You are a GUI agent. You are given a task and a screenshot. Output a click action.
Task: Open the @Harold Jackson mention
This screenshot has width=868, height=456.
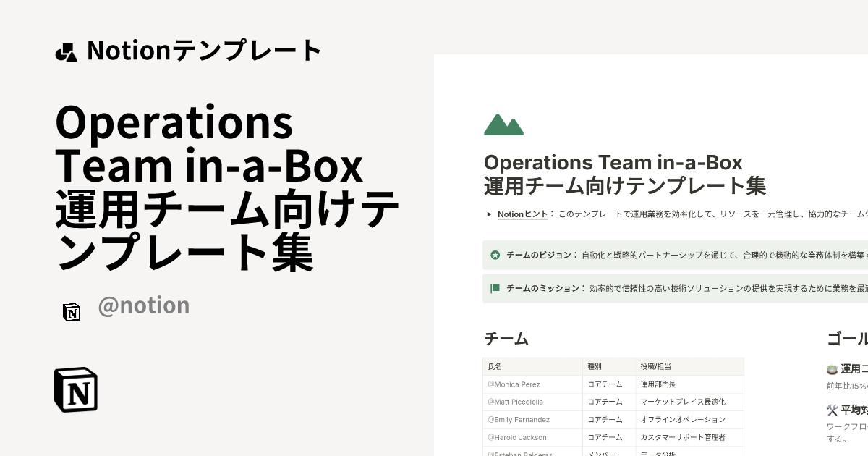coord(516,437)
